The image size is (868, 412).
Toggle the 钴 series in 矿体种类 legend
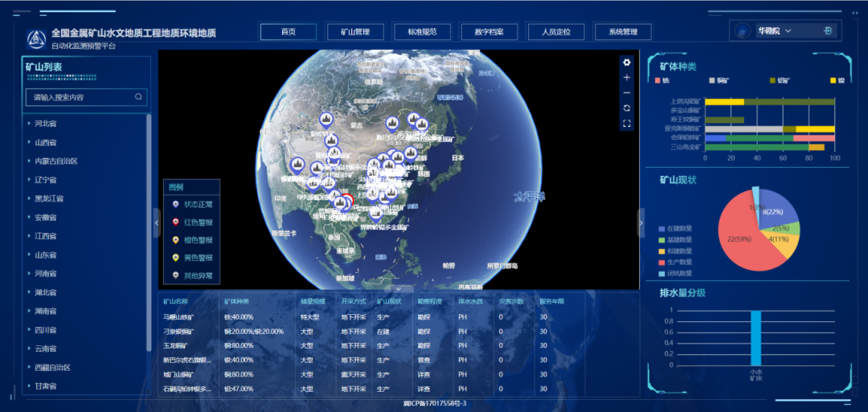pos(662,80)
